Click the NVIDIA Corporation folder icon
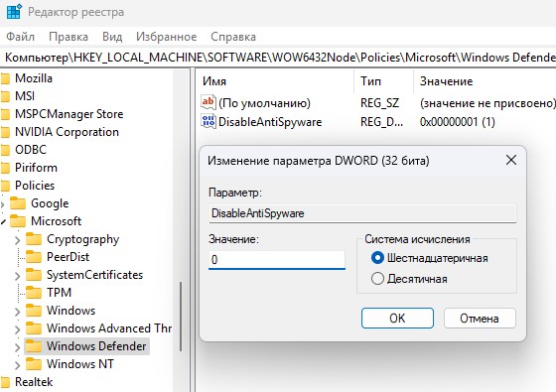The image size is (556, 392). pos(5,132)
